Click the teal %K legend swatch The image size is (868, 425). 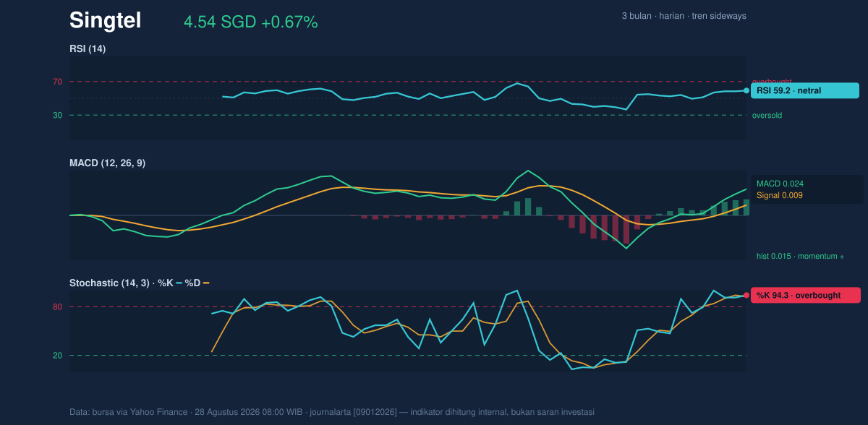pos(179,283)
